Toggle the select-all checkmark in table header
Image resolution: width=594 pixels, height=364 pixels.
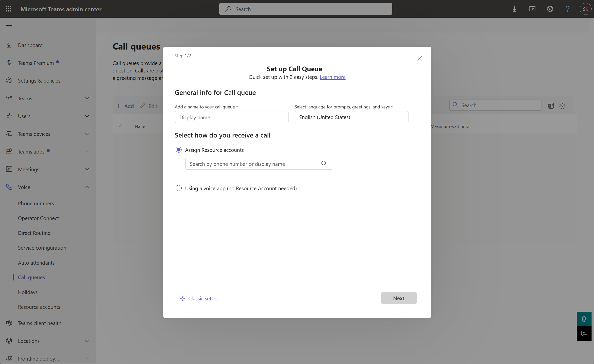pyautogui.click(x=120, y=126)
